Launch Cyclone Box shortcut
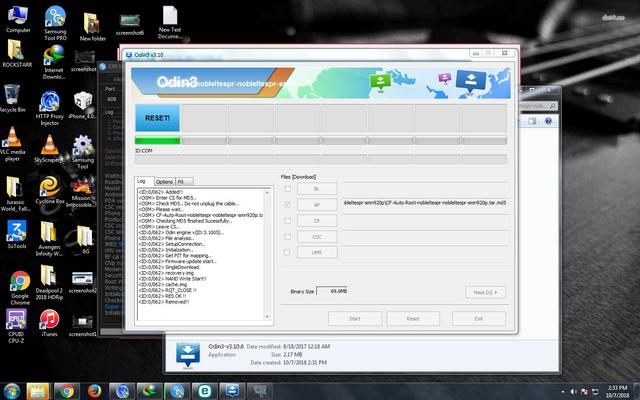 point(50,190)
